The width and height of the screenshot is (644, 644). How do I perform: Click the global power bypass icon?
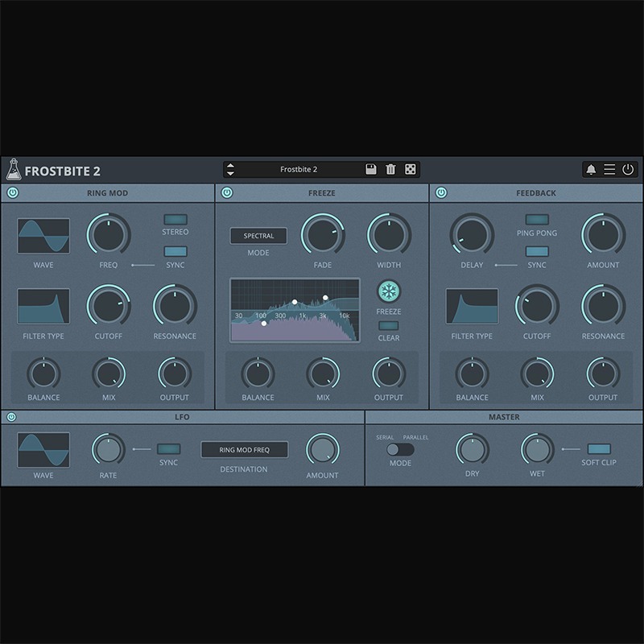pos(628,169)
